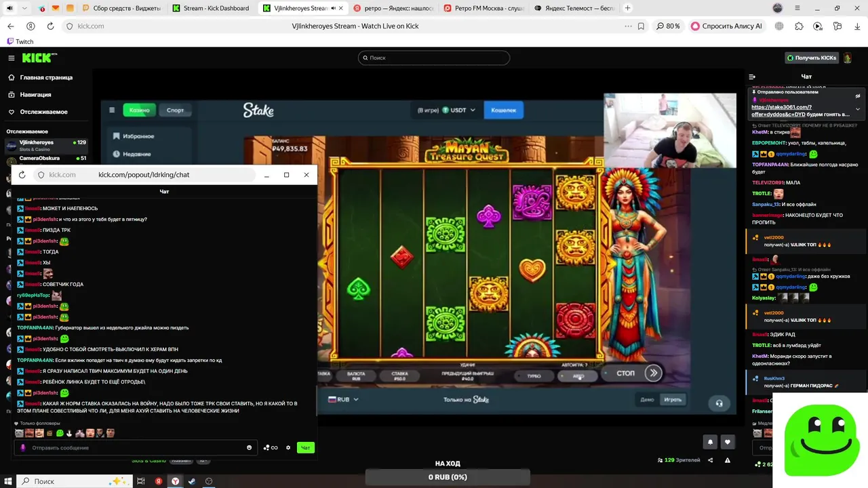Open browser extensions puzzle icon
868x488 pixels.
(799, 26)
